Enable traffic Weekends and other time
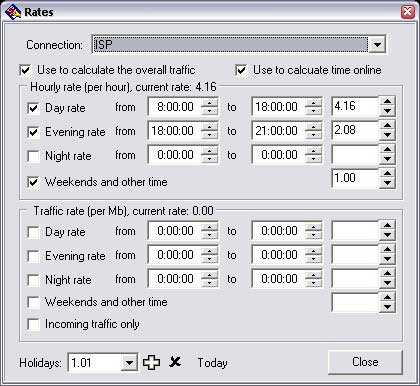 click(33, 302)
